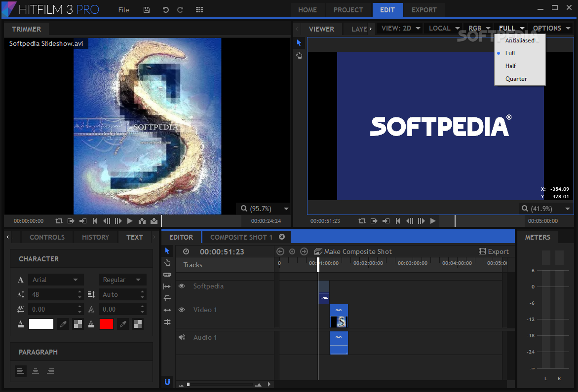Step back one frame in the Viewer
This screenshot has width=578, height=392.
[x=410, y=221]
